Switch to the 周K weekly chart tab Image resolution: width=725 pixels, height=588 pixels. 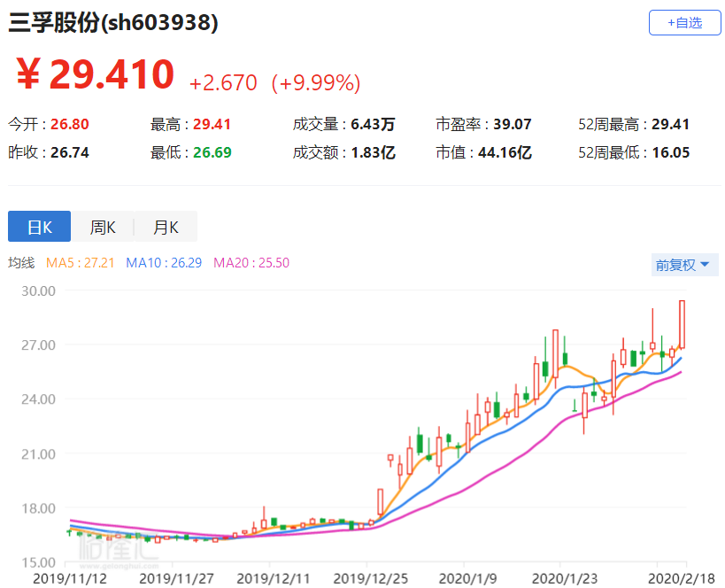[102, 227]
